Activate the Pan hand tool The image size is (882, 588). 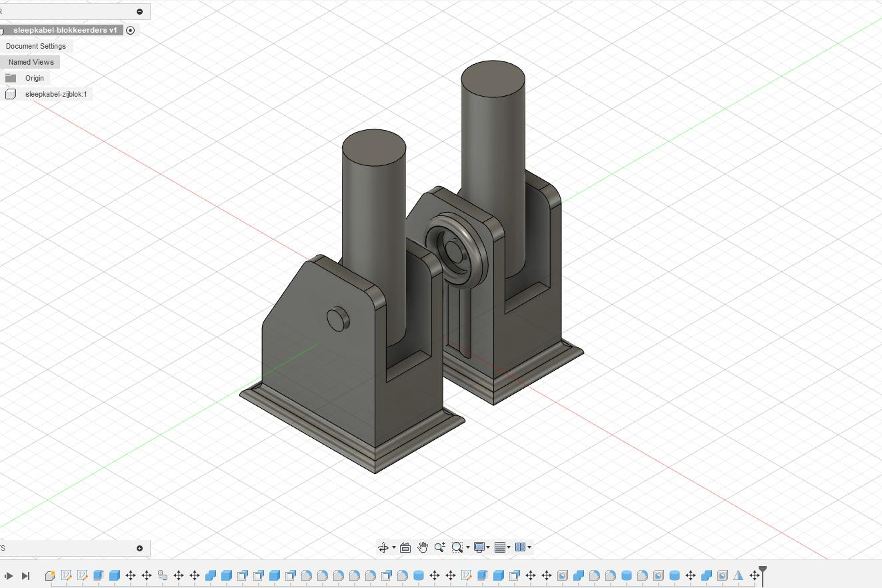point(423,547)
